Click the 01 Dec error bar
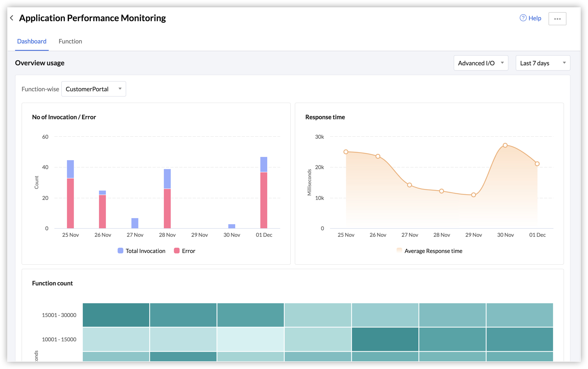This screenshot has width=588, height=369. click(x=264, y=200)
